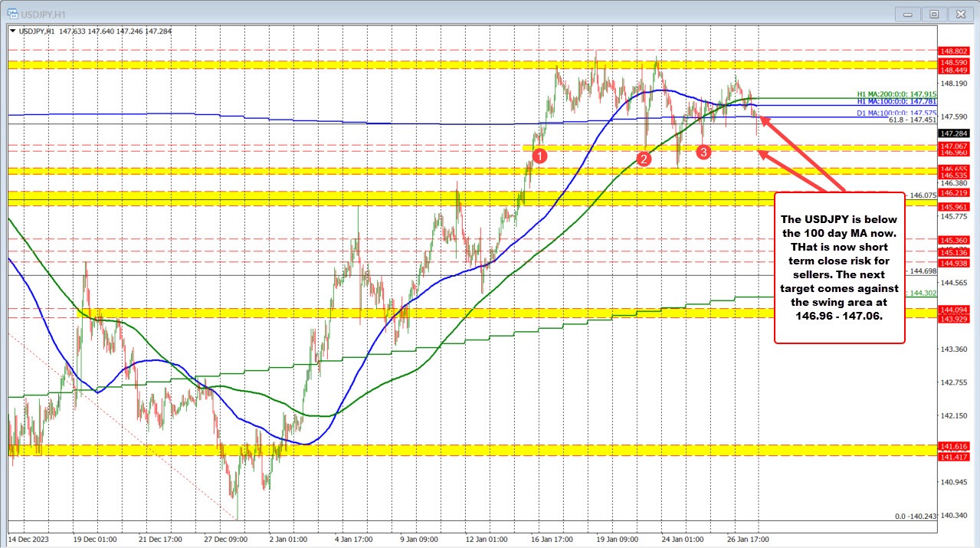Select the 145.961 red price level label

955,207
